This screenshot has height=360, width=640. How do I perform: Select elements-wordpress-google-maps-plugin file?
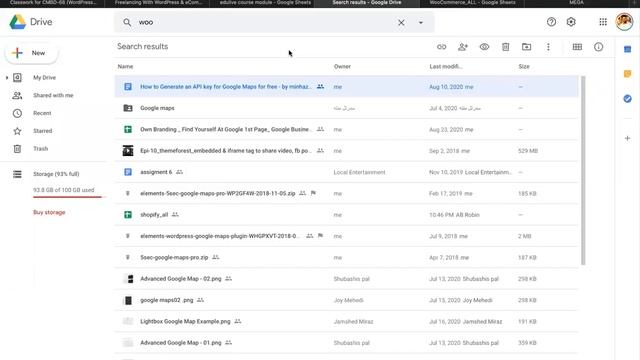(347, 236)
